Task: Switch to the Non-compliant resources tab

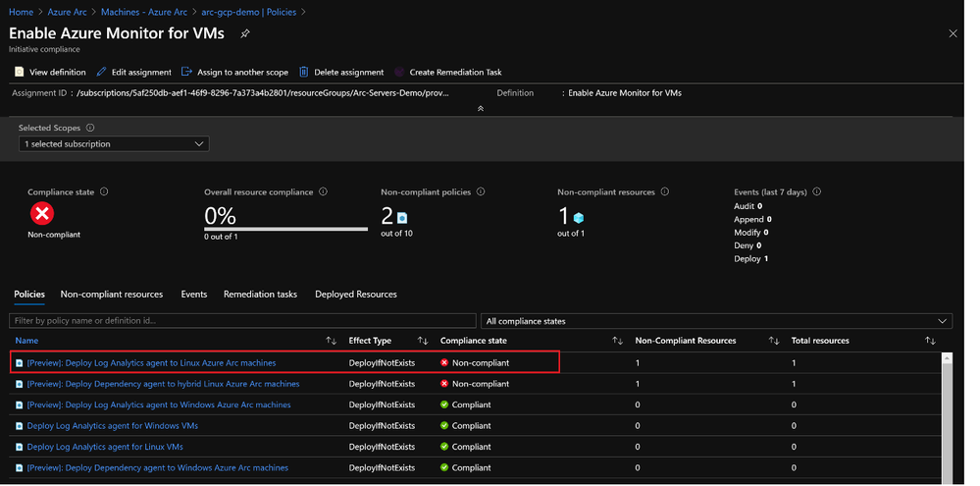Action: [112, 294]
